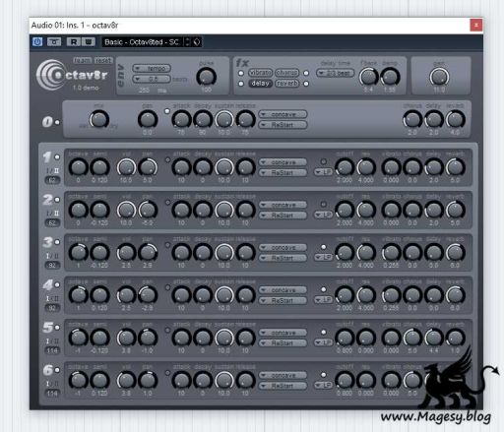504x432 pixels.
Task: Toggle voice 0 on/off LED
Action: [57, 122]
